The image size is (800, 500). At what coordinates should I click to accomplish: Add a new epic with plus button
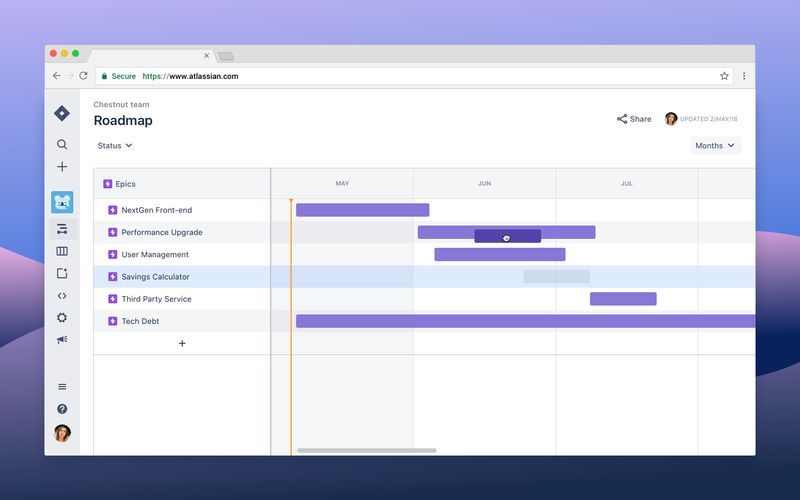click(x=182, y=343)
